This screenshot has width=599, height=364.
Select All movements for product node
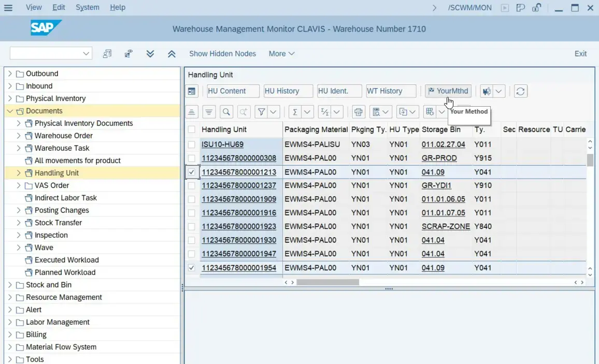(78, 161)
